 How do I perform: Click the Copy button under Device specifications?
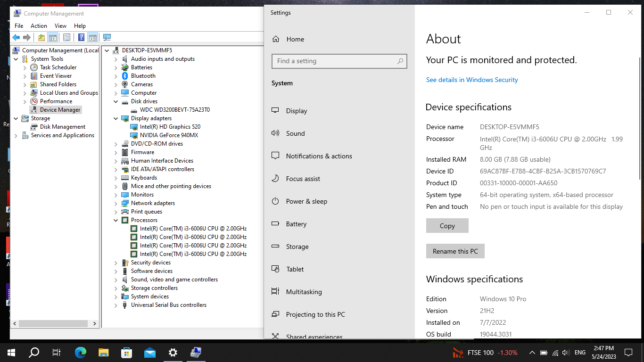pos(447,226)
